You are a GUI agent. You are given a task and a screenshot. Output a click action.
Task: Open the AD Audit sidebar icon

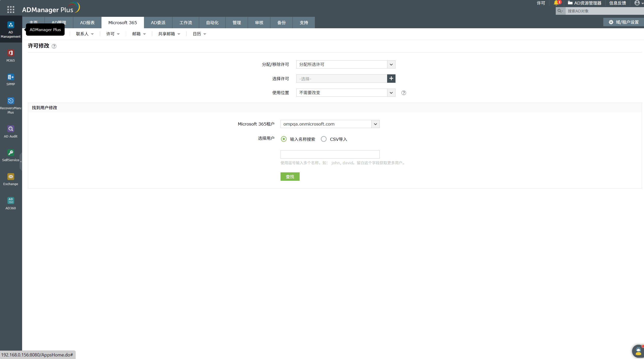(x=10, y=129)
